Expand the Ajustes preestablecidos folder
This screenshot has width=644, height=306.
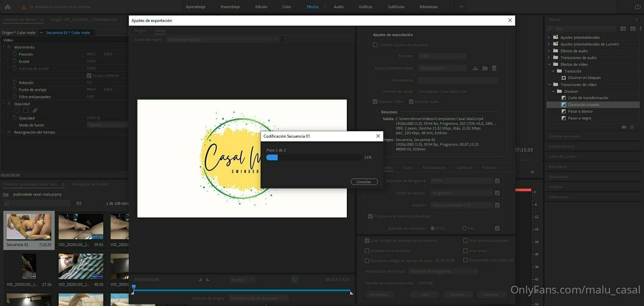549,37
